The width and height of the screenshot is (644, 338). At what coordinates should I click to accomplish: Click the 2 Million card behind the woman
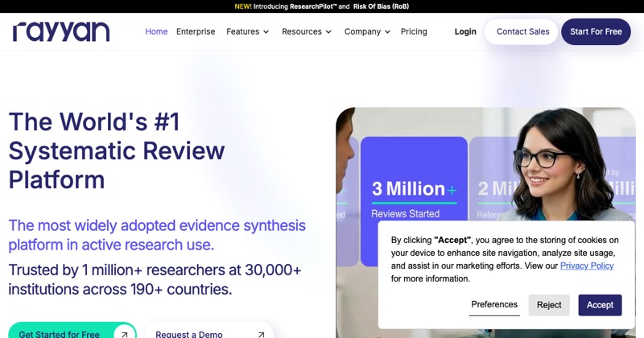(493, 179)
